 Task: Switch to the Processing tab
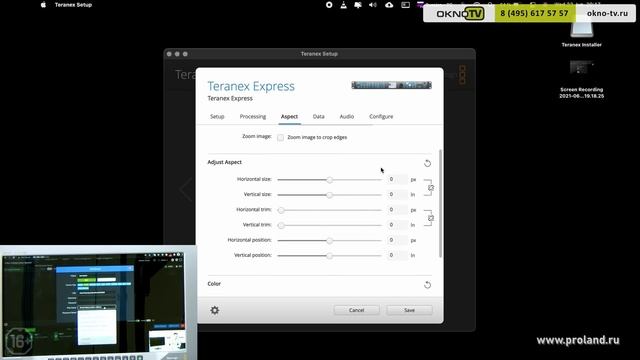[253, 116]
